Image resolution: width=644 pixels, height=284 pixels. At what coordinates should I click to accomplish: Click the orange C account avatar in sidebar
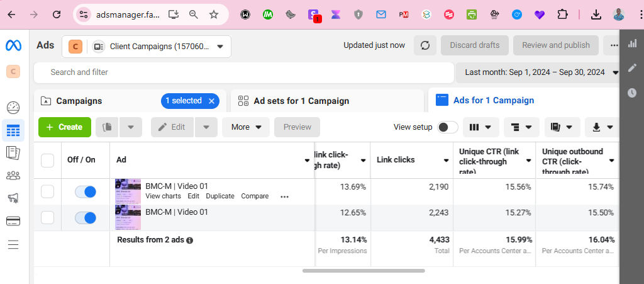pyautogui.click(x=13, y=72)
